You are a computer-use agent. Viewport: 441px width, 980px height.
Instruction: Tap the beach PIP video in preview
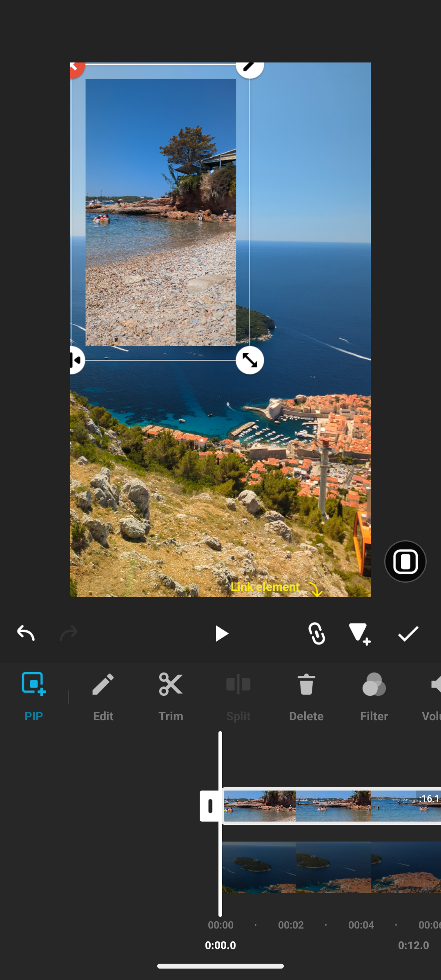160,212
